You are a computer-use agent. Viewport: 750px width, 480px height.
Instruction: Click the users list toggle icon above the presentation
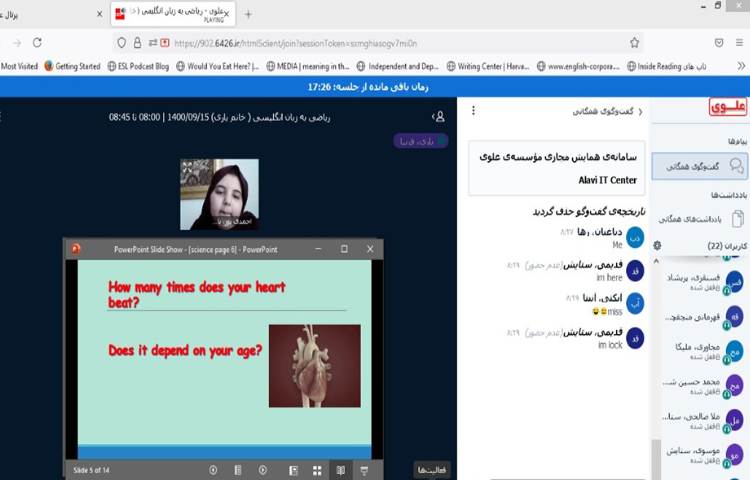coord(438,117)
